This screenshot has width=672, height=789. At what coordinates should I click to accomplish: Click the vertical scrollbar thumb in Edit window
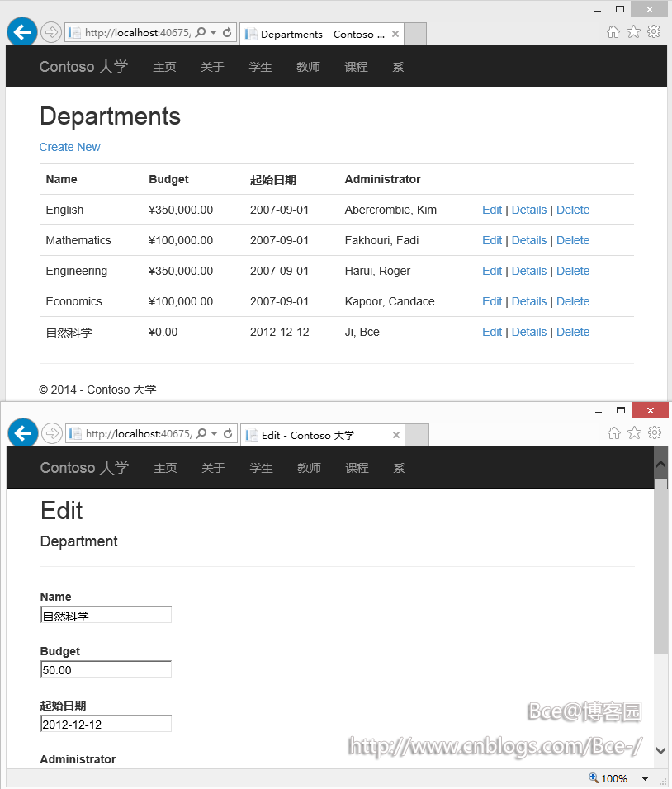(x=661, y=566)
